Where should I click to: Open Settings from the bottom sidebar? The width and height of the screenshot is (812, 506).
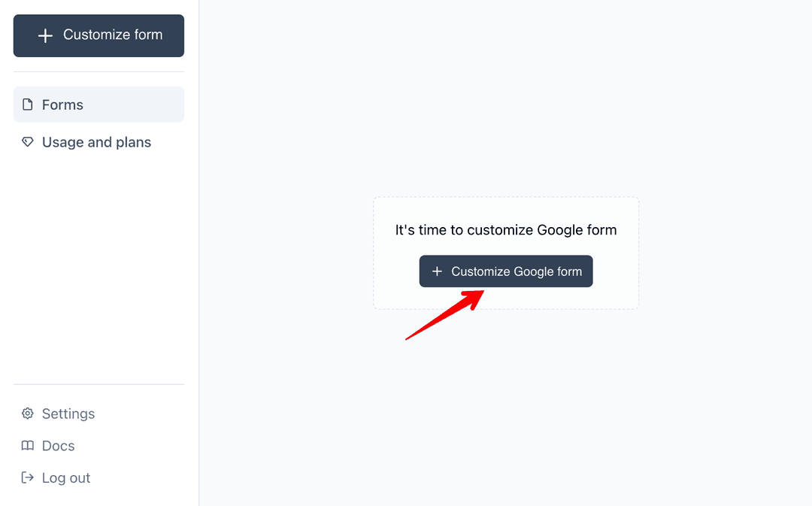(x=68, y=413)
